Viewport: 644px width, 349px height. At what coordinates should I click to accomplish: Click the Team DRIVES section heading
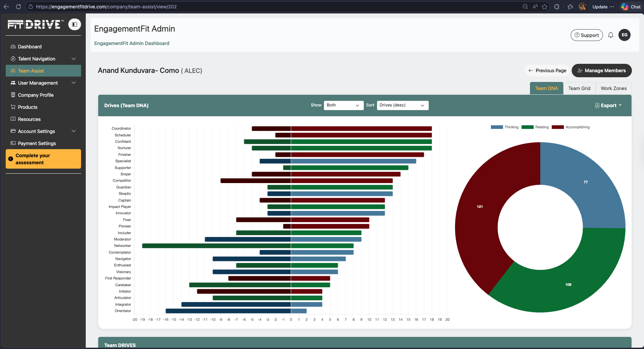point(120,345)
